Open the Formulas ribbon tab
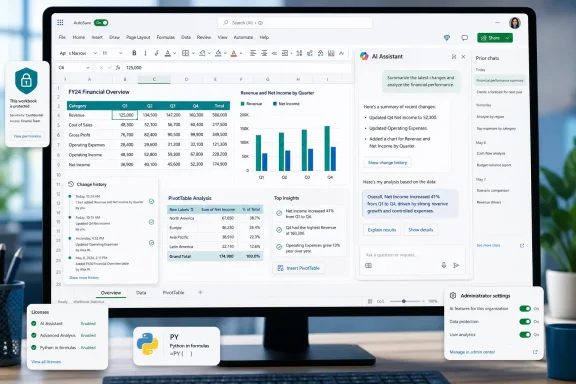Screen dimensions: 576x384 pos(166,37)
